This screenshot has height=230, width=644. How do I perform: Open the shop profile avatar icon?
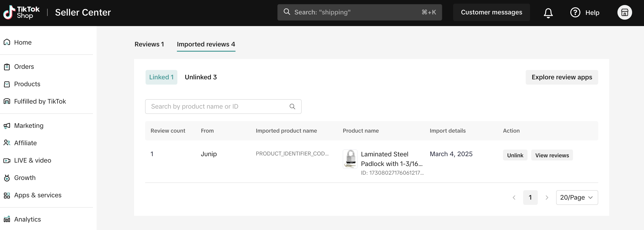point(624,13)
